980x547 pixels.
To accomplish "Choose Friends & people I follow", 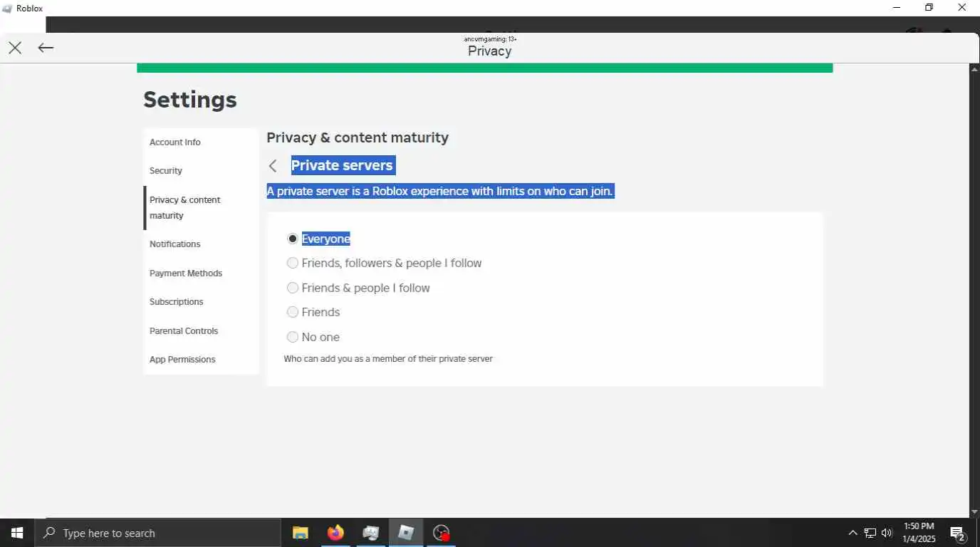I will [x=292, y=288].
